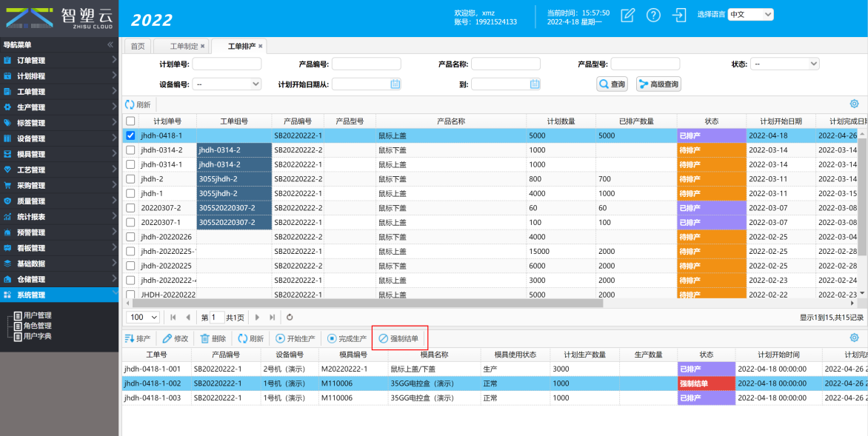Click the upper table horizontal scrollbar
The image size is (868, 436).
[367, 303]
